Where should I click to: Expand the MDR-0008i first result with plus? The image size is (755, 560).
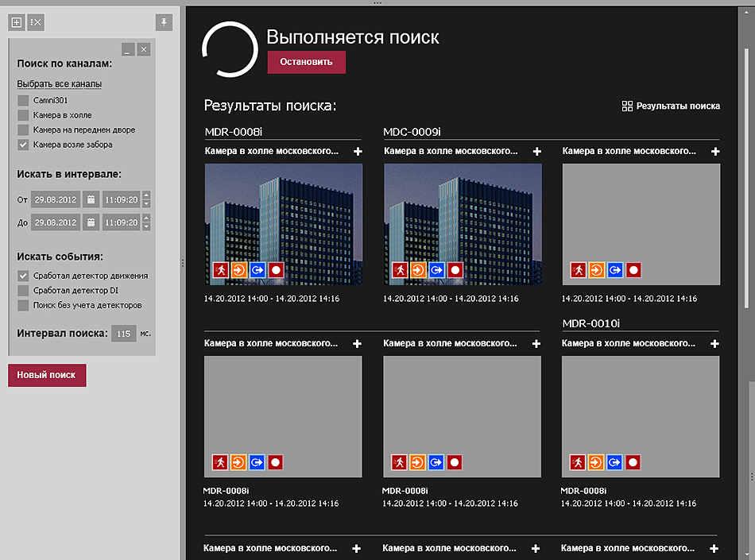[x=358, y=152]
